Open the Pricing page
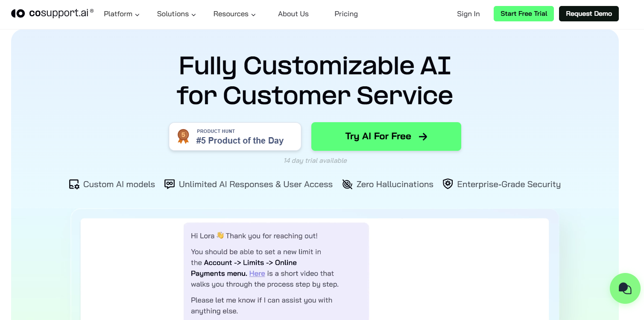Image resolution: width=644 pixels, height=320 pixels. point(346,14)
